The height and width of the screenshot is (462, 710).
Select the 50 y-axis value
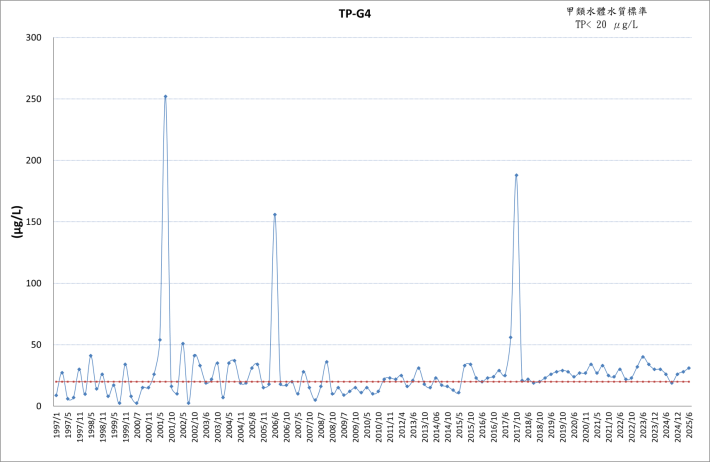[x=36, y=345]
